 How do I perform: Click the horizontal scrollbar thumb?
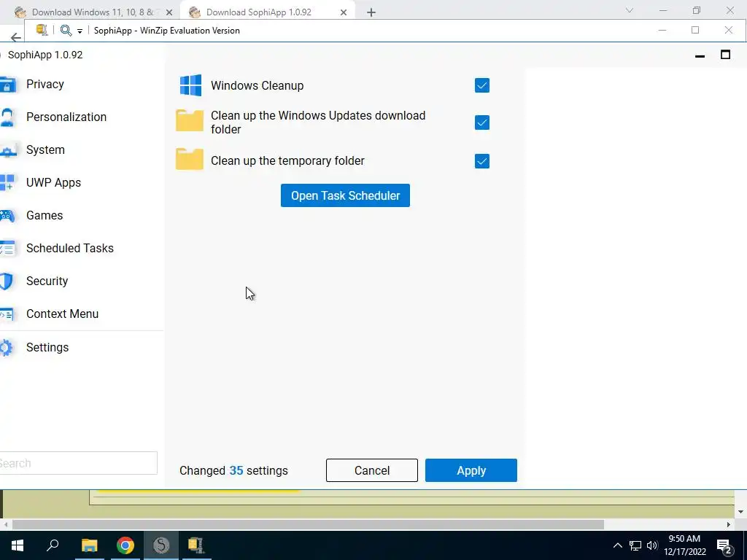point(308,524)
